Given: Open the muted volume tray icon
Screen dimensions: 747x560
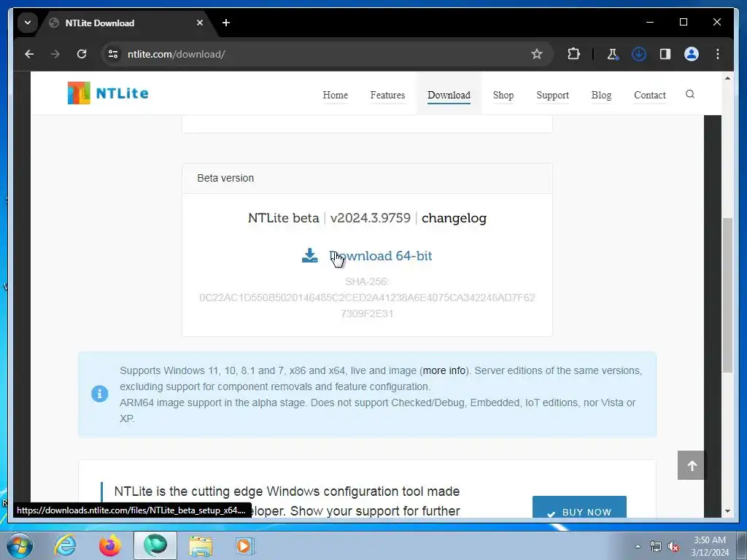Looking at the screenshot, I should pyautogui.click(x=673, y=547).
